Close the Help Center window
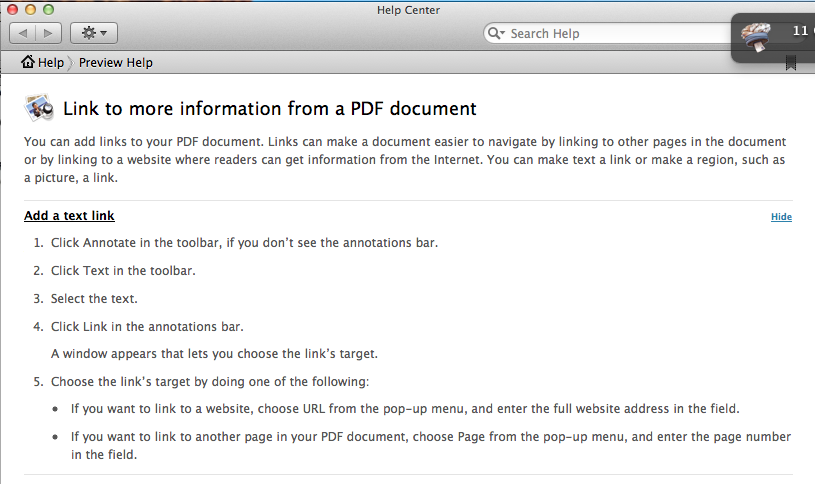Viewport: 815px width, 484px height. 12,9
